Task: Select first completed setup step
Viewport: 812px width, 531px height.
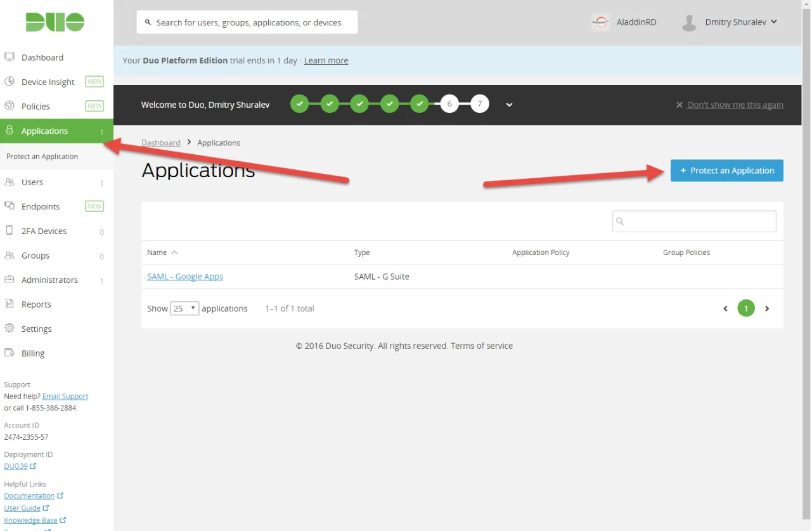Action: (x=299, y=103)
